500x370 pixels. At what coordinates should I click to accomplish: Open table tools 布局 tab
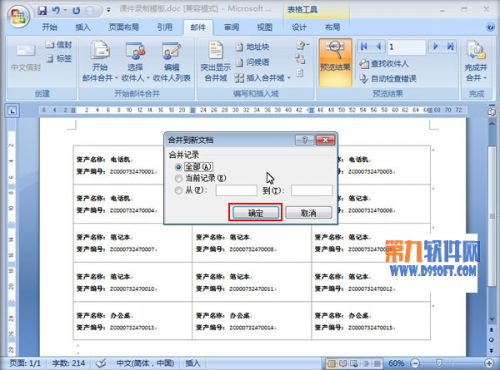(x=332, y=27)
